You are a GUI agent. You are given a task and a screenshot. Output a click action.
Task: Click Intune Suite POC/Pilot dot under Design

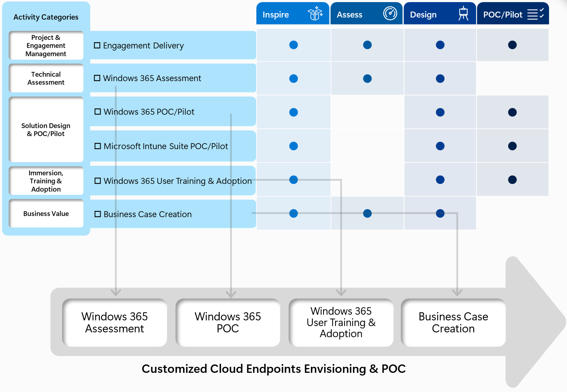point(440,146)
